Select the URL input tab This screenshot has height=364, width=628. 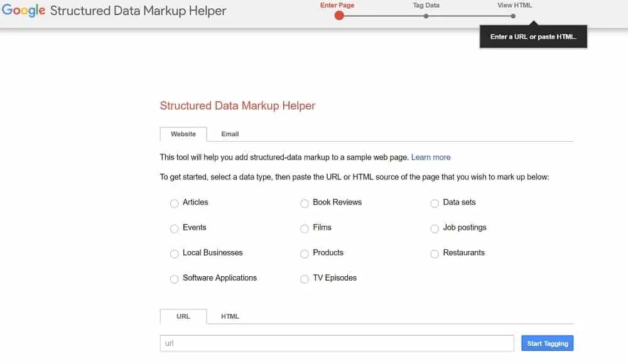click(x=183, y=316)
